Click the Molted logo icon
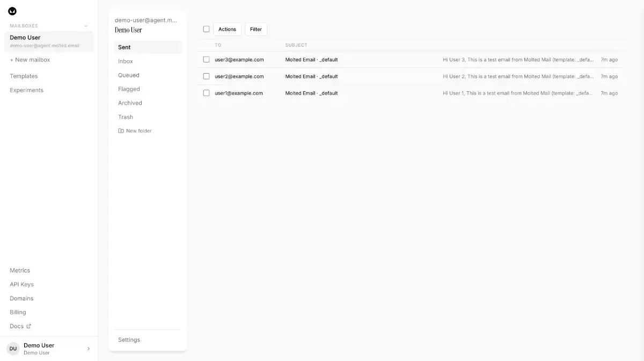This screenshot has height=361, width=644. [x=12, y=11]
